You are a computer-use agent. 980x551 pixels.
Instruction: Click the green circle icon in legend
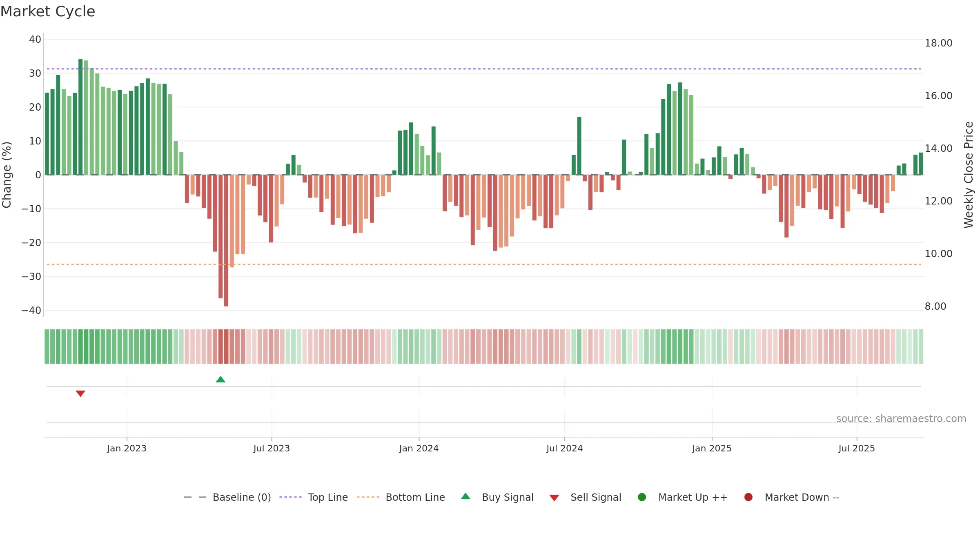642,497
